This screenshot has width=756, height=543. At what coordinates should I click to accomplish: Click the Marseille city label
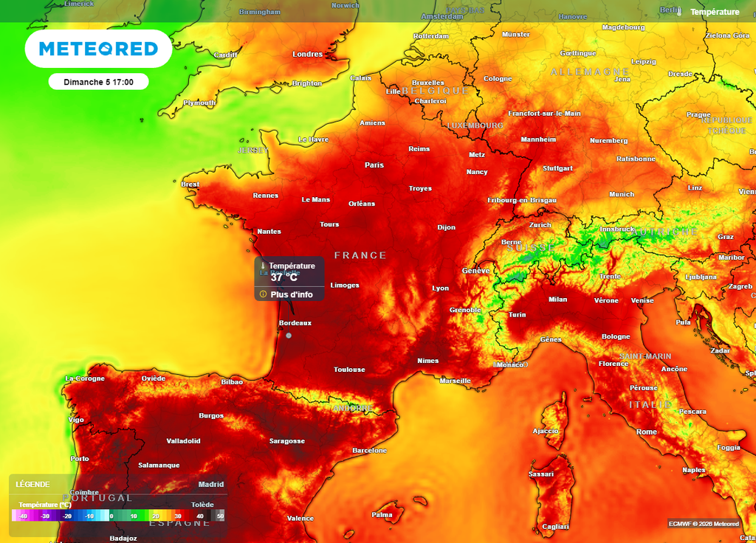[x=455, y=381]
